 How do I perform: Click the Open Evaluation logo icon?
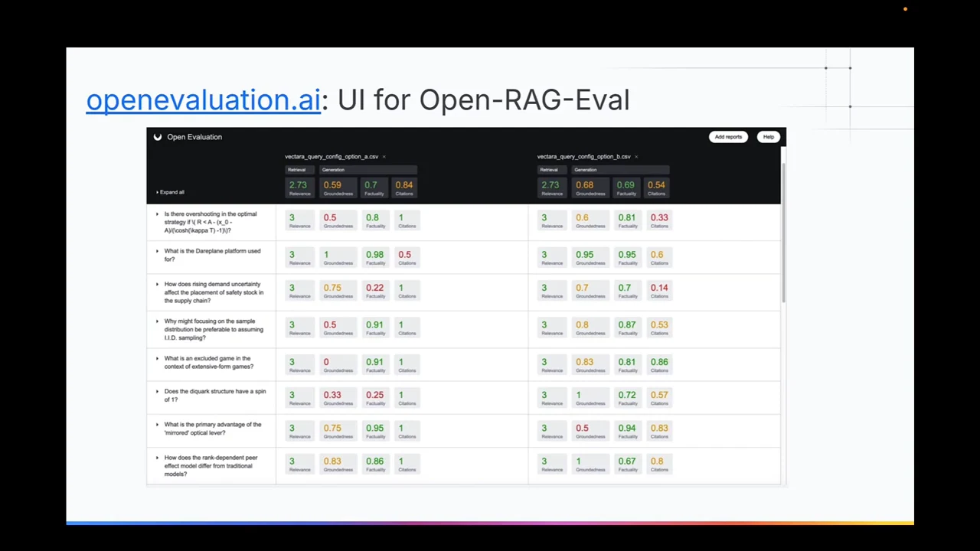click(x=158, y=137)
